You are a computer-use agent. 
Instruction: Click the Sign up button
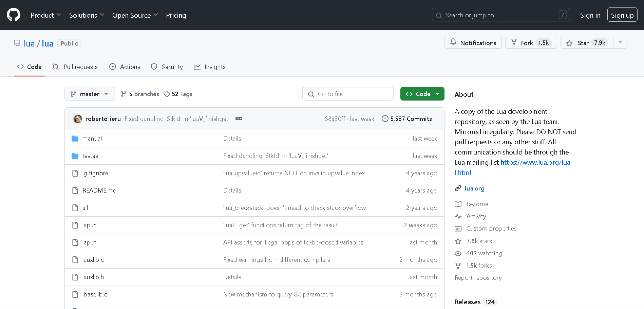tap(622, 15)
